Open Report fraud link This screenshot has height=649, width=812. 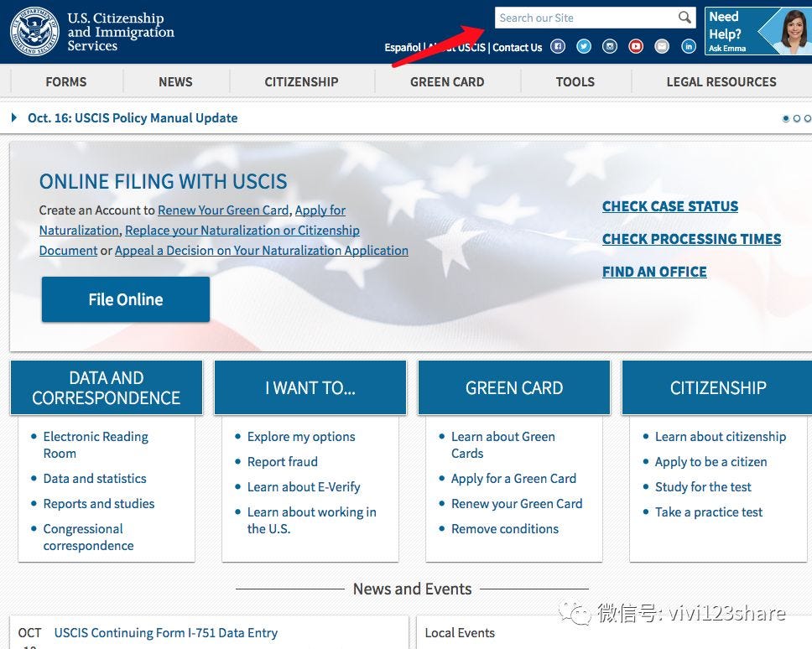282,462
